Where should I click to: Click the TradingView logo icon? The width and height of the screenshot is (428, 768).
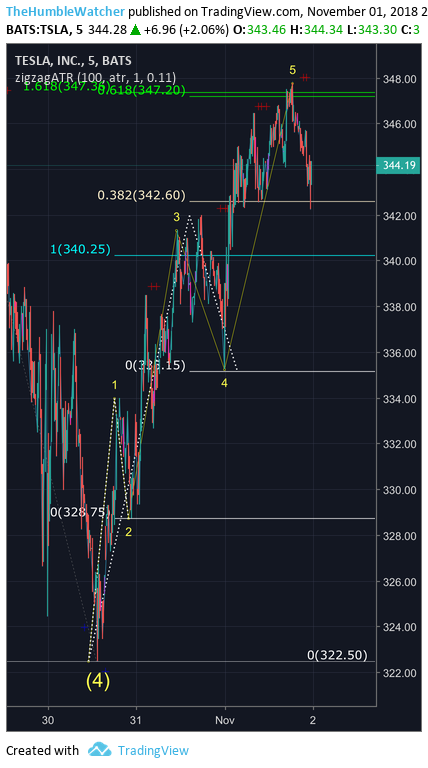click(x=99, y=749)
